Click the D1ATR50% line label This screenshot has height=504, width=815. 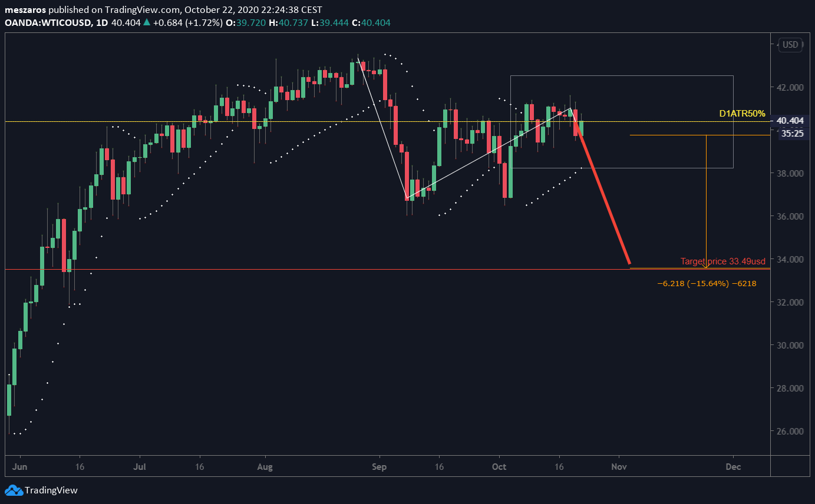[742, 113]
